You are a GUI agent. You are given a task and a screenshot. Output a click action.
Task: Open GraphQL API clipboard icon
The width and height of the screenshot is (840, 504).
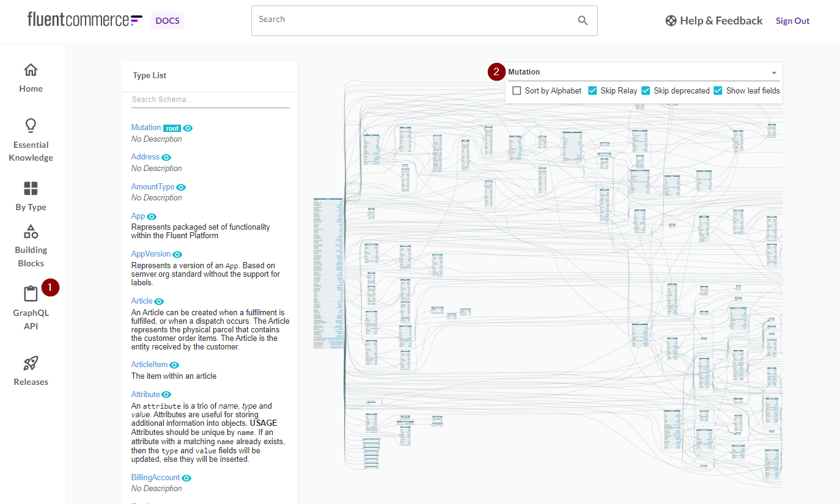point(31,294)
